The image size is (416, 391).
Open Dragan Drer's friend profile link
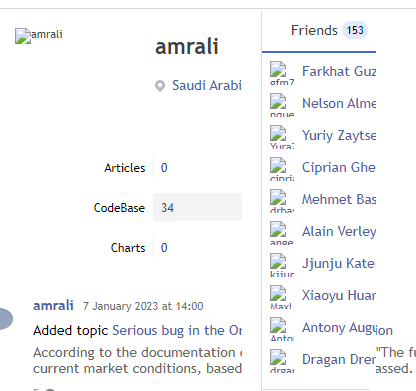(x=339, y=360)
